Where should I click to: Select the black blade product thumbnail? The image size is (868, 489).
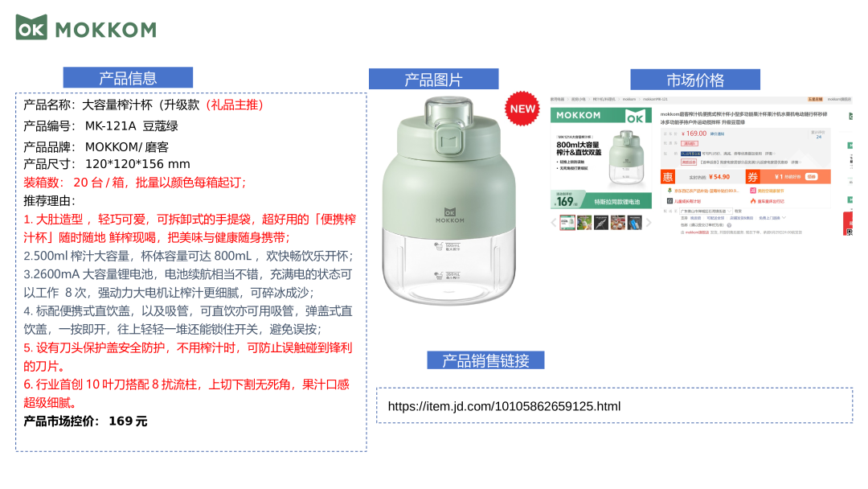coord(601,223)
